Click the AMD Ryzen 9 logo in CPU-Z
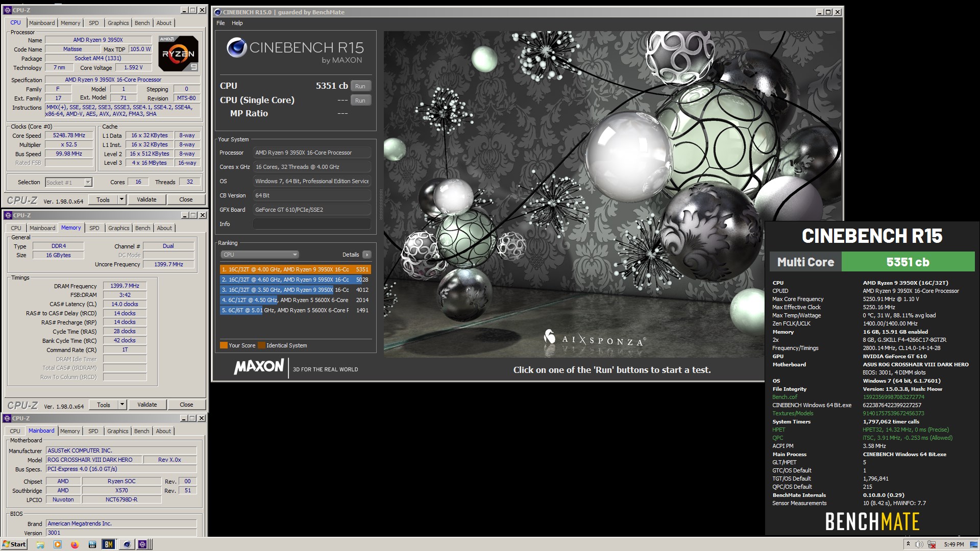 tap(178, 53)
